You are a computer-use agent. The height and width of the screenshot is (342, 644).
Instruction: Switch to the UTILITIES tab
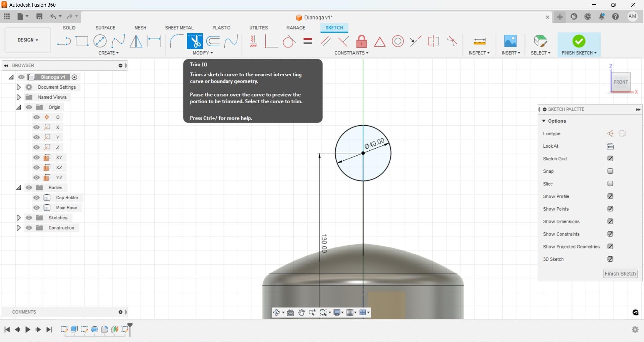click(x=259, y=28)
